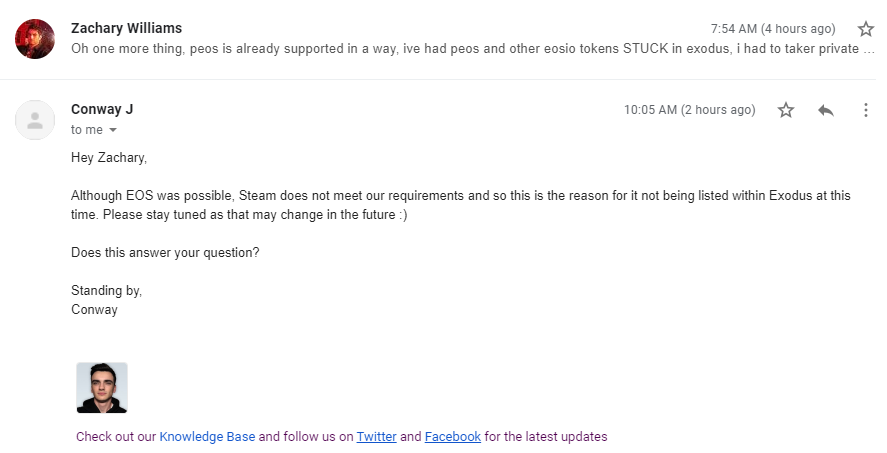Open Zachary Williams' profile avatar
Image resolution: width=887 pixels, height=453 pixels.
coord(35,39)
